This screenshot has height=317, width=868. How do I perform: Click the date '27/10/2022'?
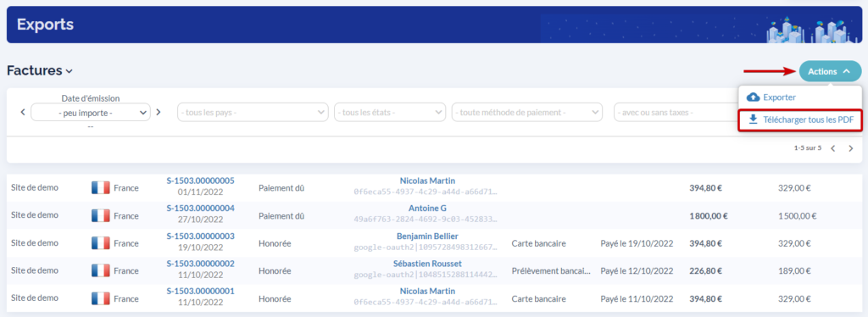point(200,220)
